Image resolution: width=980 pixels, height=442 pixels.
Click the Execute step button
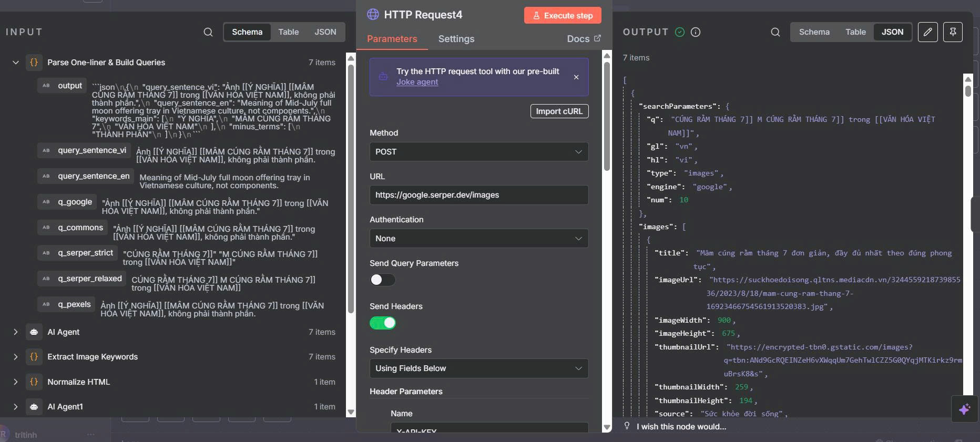click(x=563, y=15)
